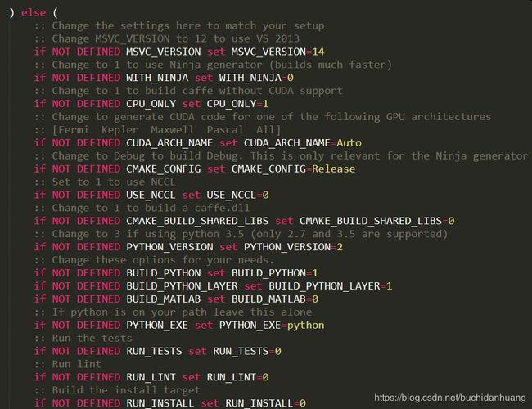Click the word 'Fermi' in the architectures list
This screenshot has width=532, height=409.
(74, 130)
